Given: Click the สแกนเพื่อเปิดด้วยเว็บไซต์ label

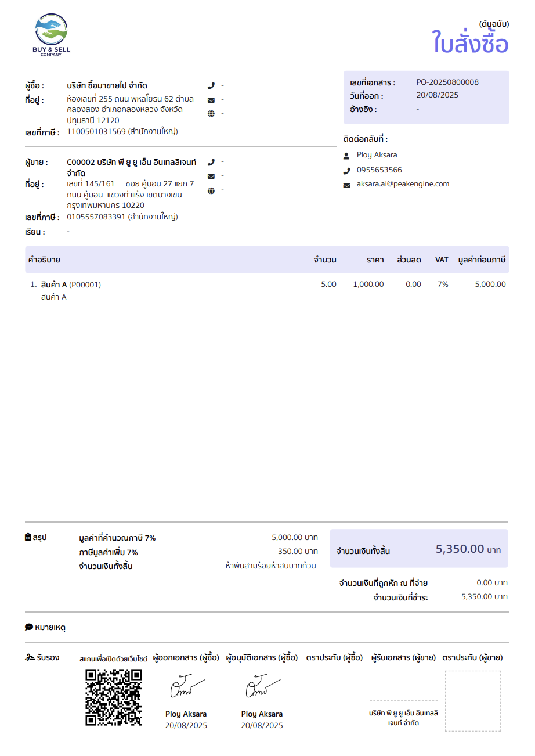Looking at the screenshot, I should [114, 659].
